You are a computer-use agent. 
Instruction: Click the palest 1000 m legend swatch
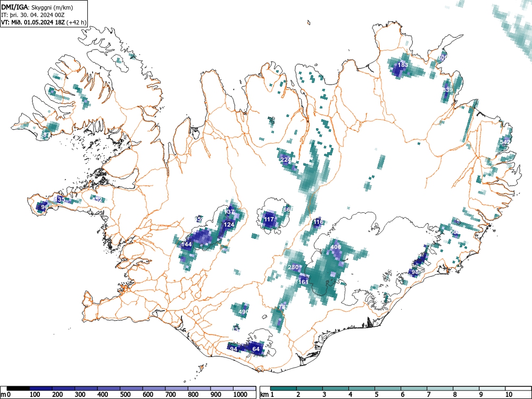click(x=244, y=388)
